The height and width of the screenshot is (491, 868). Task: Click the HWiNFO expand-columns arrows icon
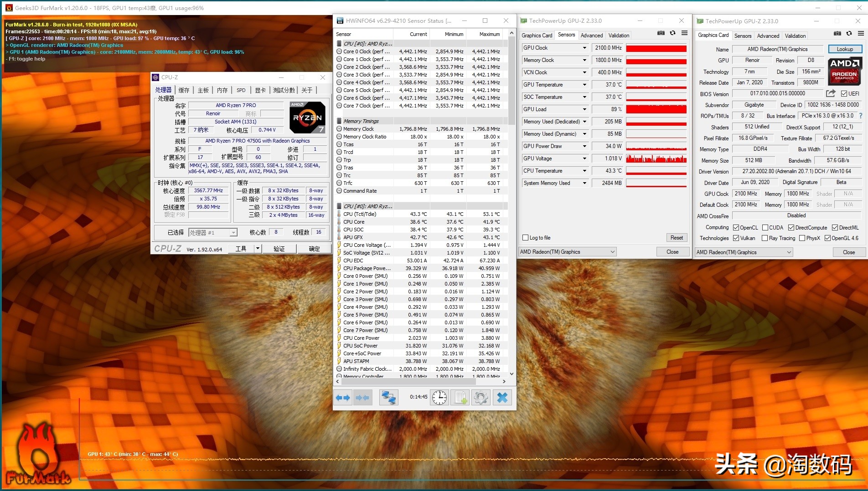(343, 398)
